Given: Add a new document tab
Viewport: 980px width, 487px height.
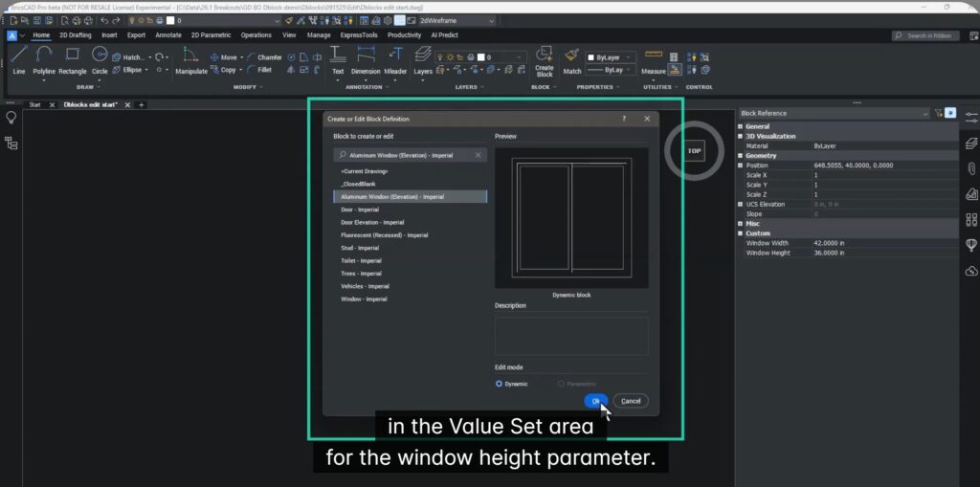Looking at the screenshot, I should point(142,105).
